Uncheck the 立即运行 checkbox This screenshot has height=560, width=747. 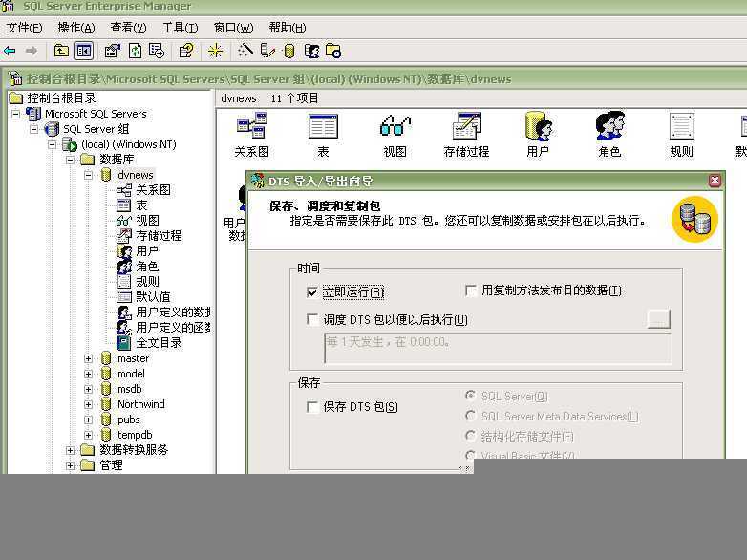tap(312, 291)
